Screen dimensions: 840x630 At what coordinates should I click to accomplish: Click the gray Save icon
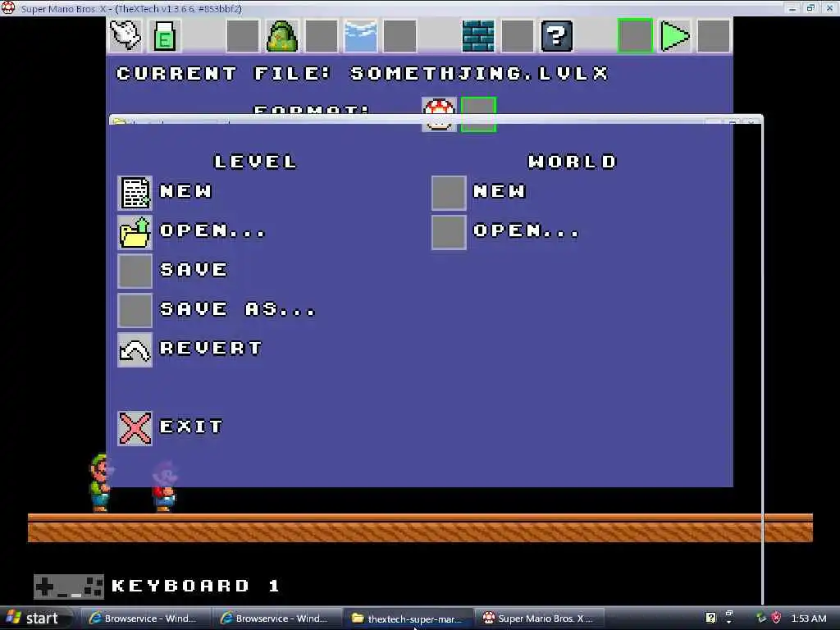(135, 271)
